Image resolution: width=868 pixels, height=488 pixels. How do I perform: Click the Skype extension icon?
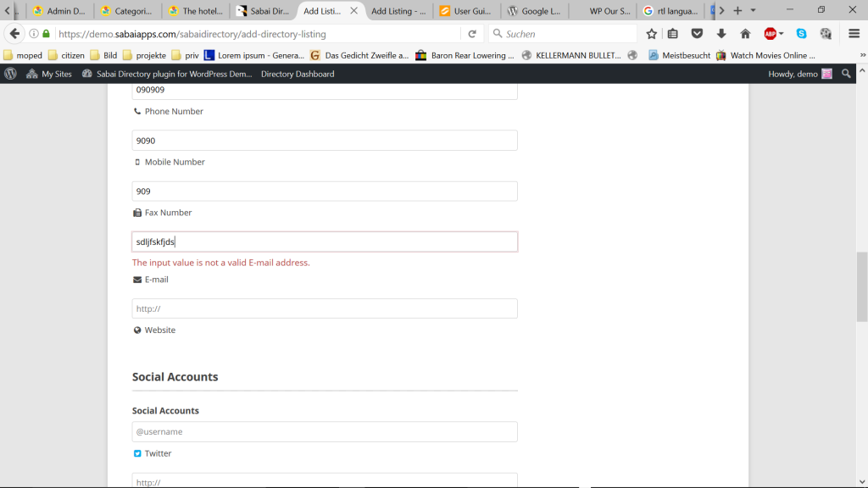(x=801, y=34)
